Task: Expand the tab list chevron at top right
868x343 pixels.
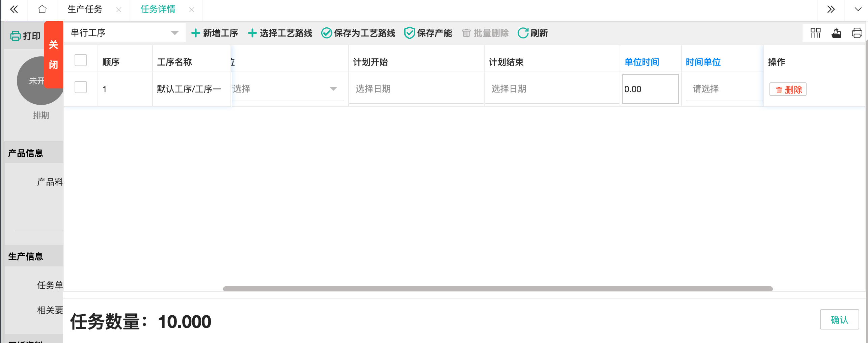Action: (858, 9)
